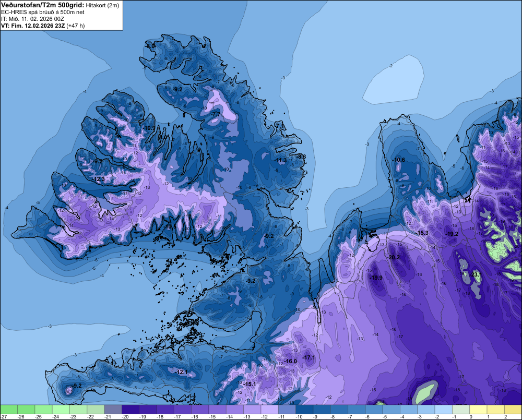The height and width of the screenshot is (420, 522).
Task: Click the green legend swatch above "-26"
Action: point(26,409)
